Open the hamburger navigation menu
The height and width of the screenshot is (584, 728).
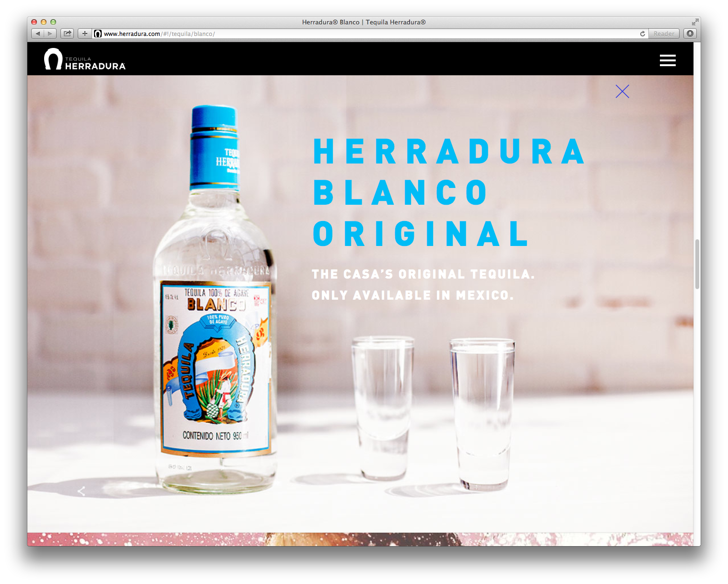pos(668,60)
